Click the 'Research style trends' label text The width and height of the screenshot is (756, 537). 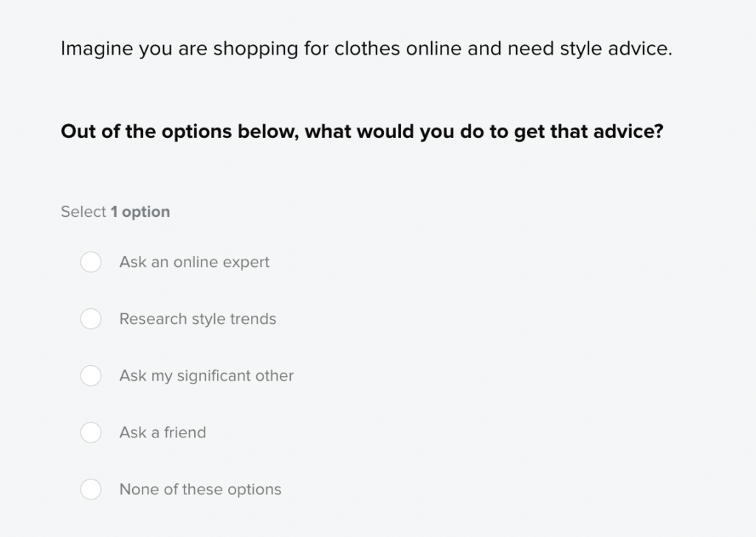click(198, 319)
